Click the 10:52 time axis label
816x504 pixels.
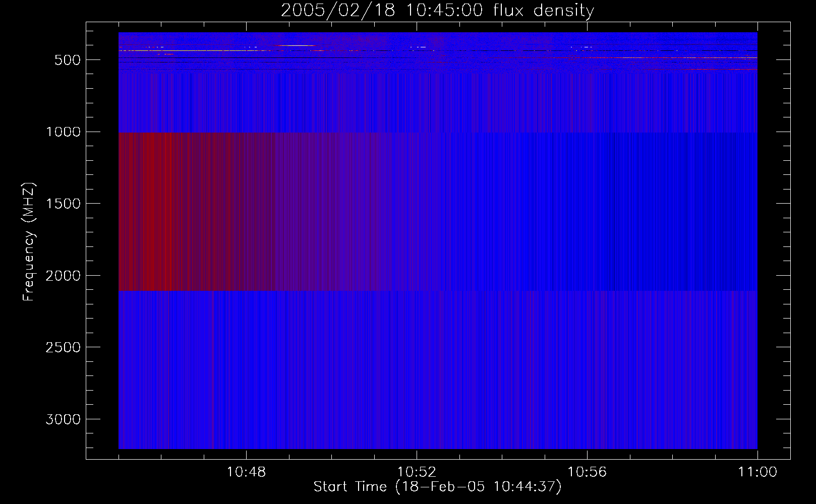click(417, 472)
